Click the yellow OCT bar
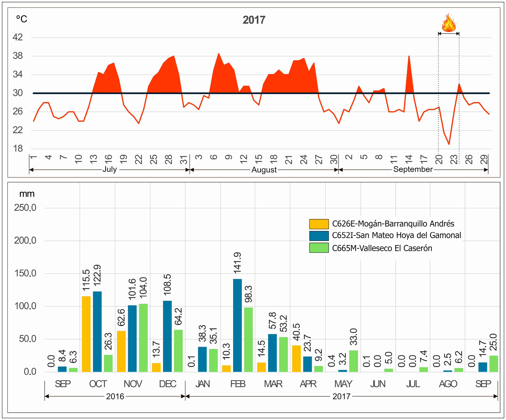The width and height of the screenshot is (506, 420). (x=86, y=334)
